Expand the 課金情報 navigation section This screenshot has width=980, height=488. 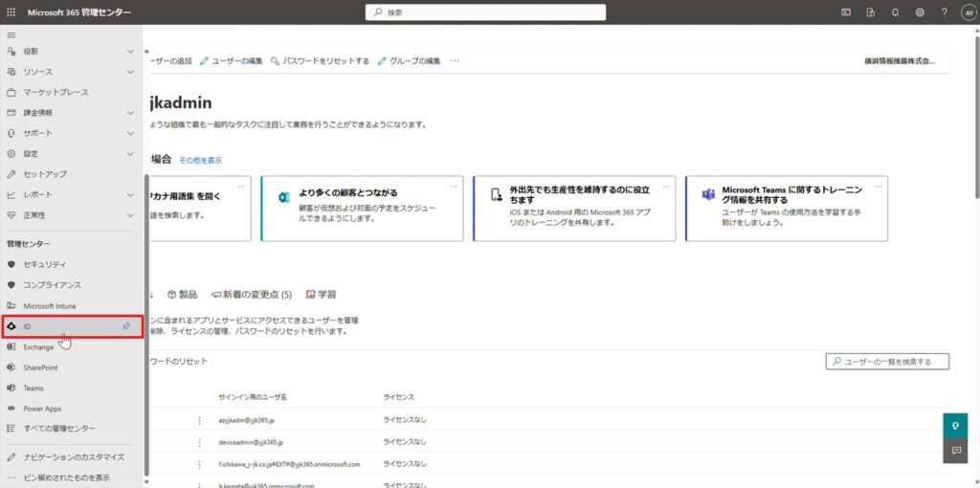coord(130,113)
